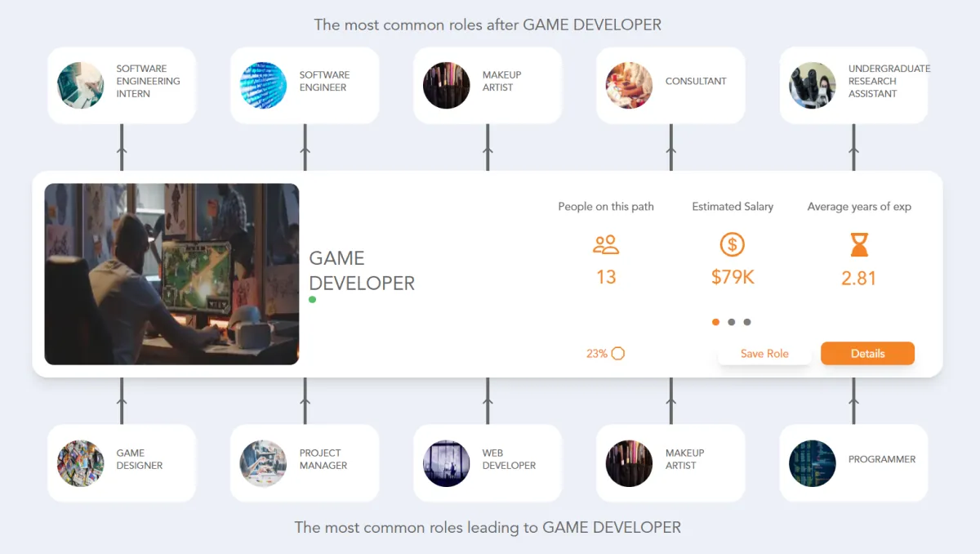Select the Software Engineering Intern card
The image size is (980, 554).
pos(121,85)
